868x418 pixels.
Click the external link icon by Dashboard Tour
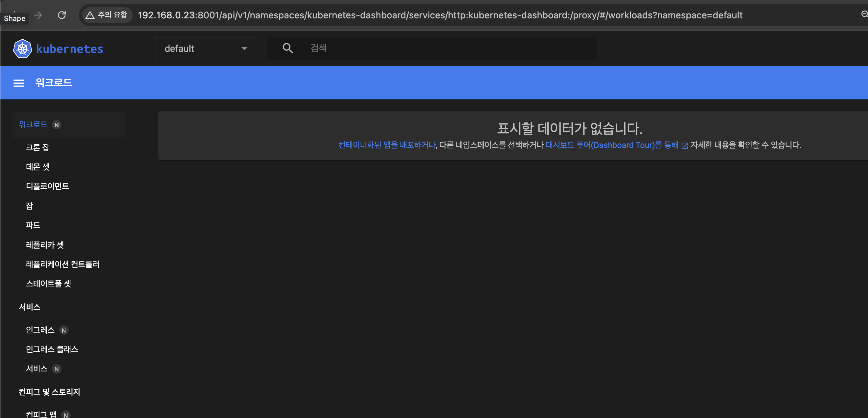684,146
